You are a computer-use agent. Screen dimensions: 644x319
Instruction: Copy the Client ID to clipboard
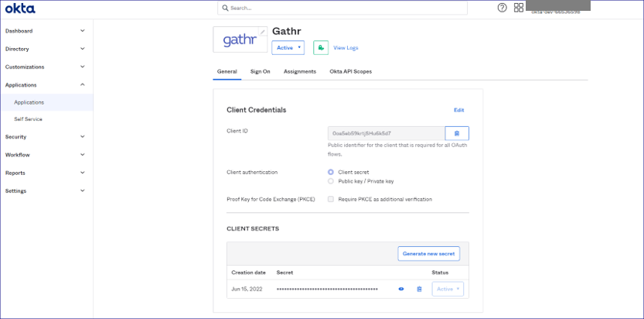click(x=457, y=133)
